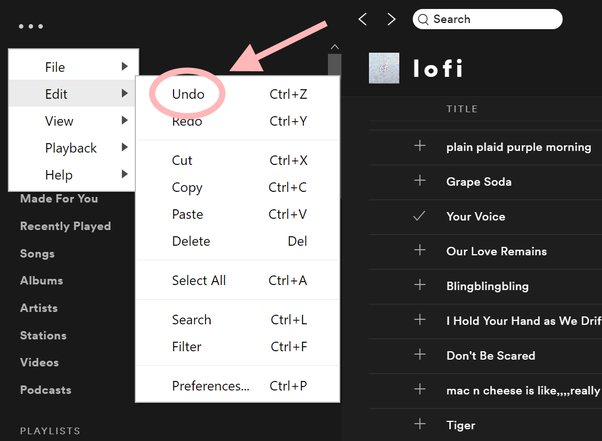This screenshot has height=441, width=602.
Task: Expand the Edit submenu arrow
Action: [x=124, y=93]
